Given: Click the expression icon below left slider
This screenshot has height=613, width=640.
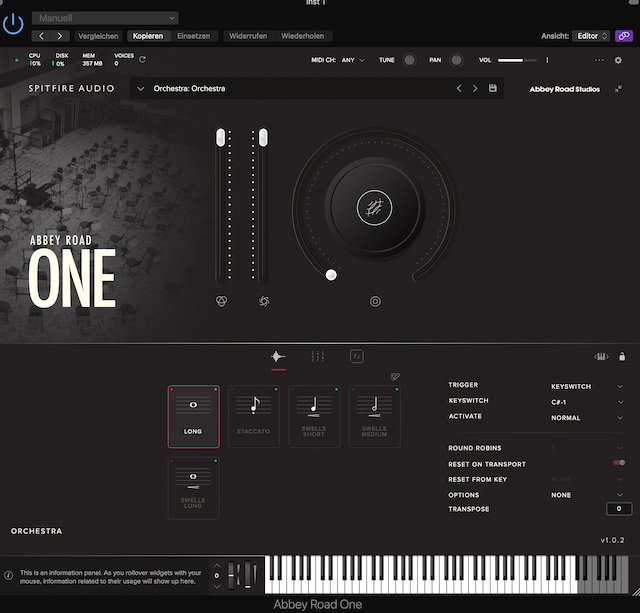Looking at the screenshot, I should pyautogui.click(x=221, y=301).
